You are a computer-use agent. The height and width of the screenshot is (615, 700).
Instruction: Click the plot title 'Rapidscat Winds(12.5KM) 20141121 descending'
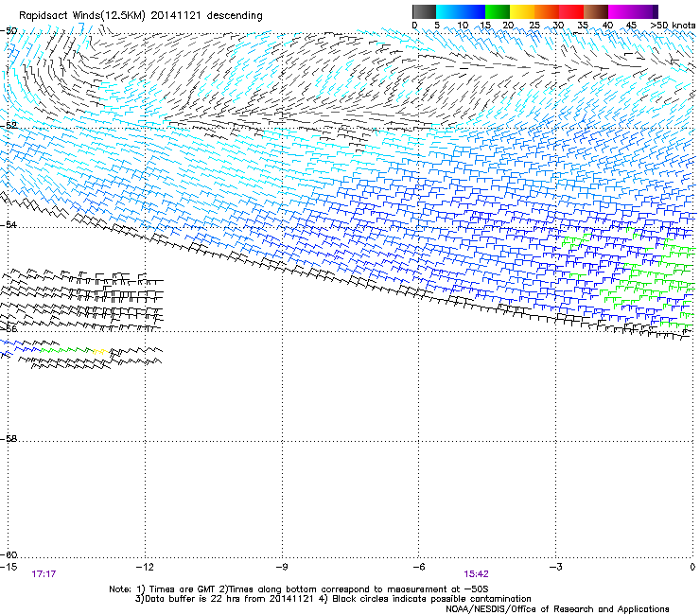pos(141,15)
